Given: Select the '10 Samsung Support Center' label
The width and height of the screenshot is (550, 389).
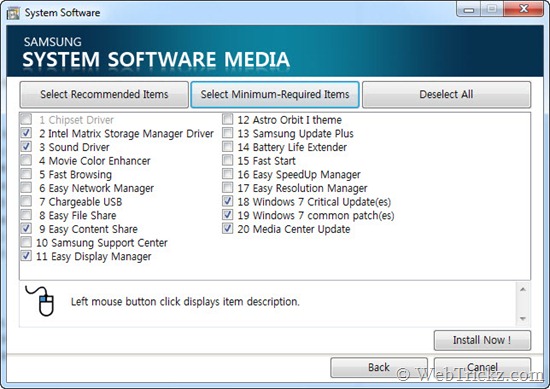Looking at the screenshot, I should pos(102,243).
